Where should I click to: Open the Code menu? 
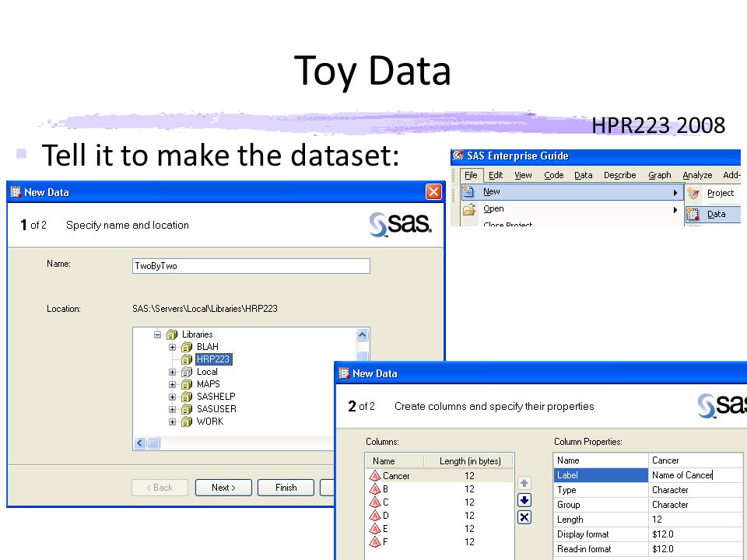pos(553,175)
